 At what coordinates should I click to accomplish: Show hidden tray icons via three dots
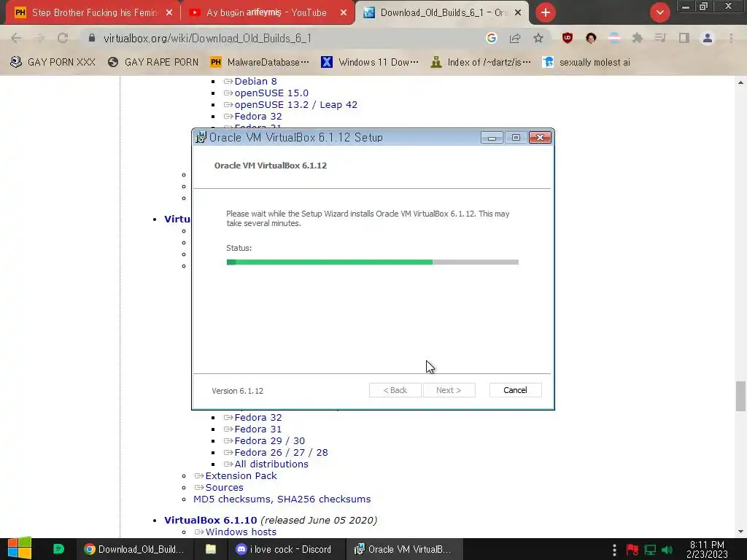coord(614,550)
